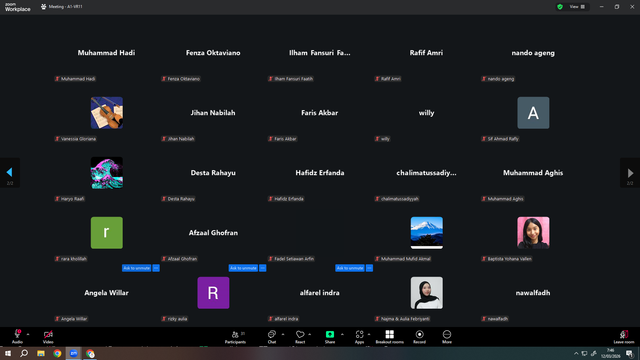640x360 pixels.
Task: Click the nawalfadh participant name
Action: tap(533, 293)
